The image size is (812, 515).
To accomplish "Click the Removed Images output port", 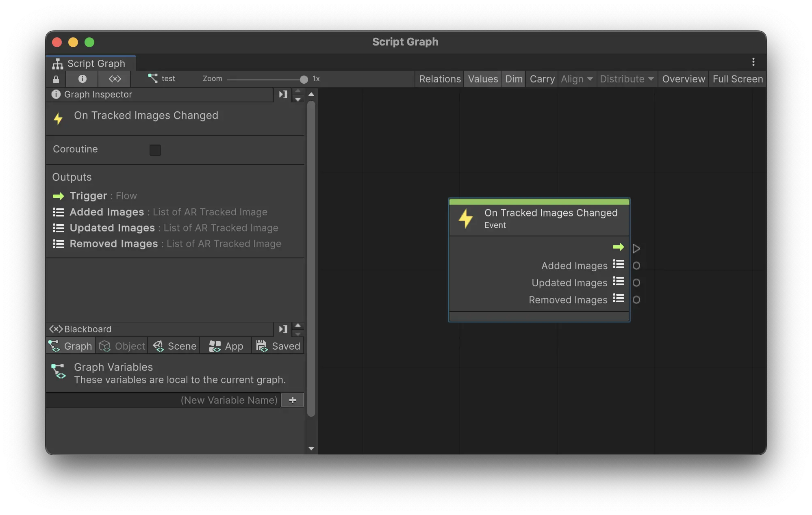I will click(x=636, y=300).
